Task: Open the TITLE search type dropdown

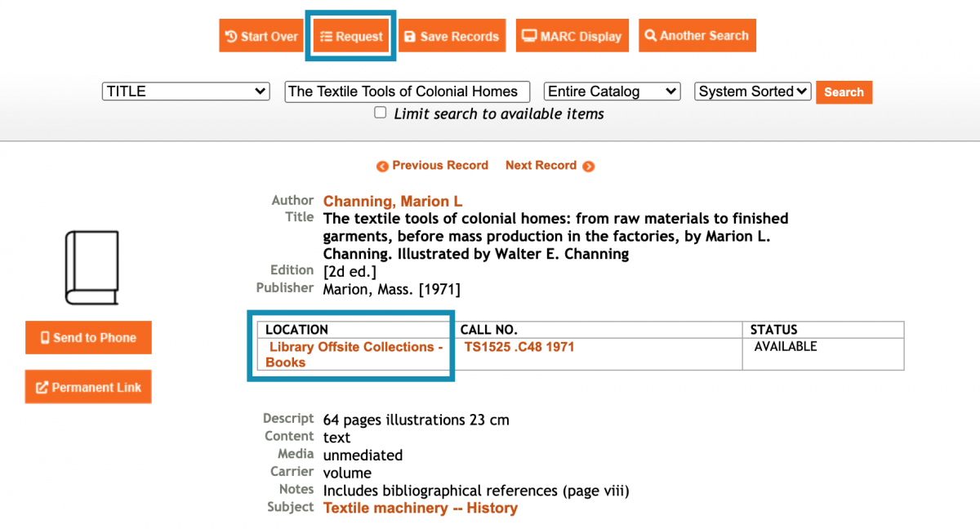Action: [x=185, y=91]
